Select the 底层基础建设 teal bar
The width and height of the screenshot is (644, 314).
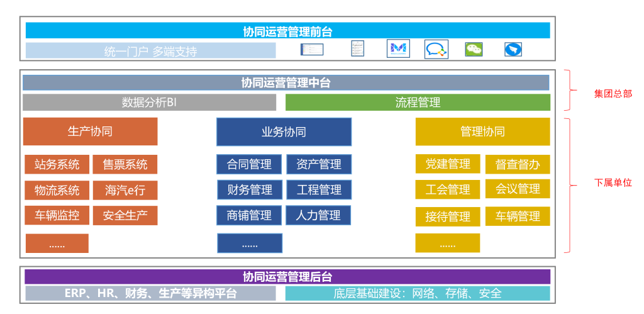tap(418, 293)
